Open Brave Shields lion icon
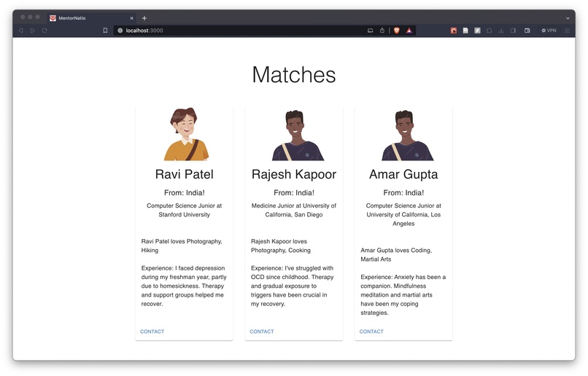This screenshot has width=588, height=376. tap(397, 31)
